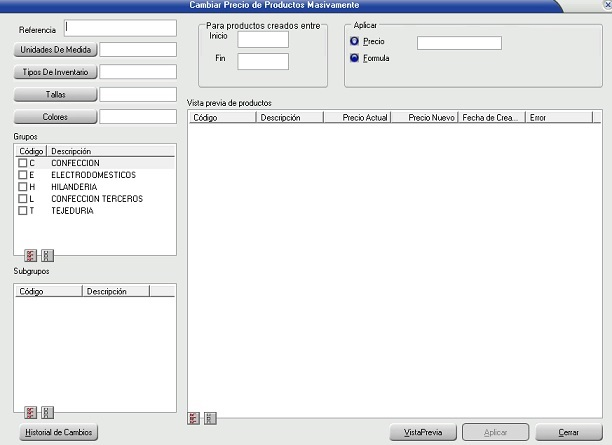Open Historial de Cambios
This screenshot has height=445, width=612.
click(x=56, y=432)
